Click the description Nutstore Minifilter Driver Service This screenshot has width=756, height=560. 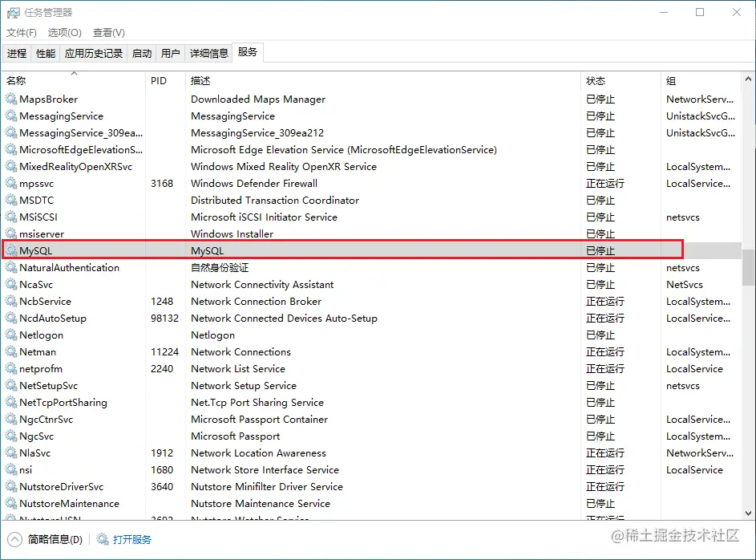coord(267,487)
